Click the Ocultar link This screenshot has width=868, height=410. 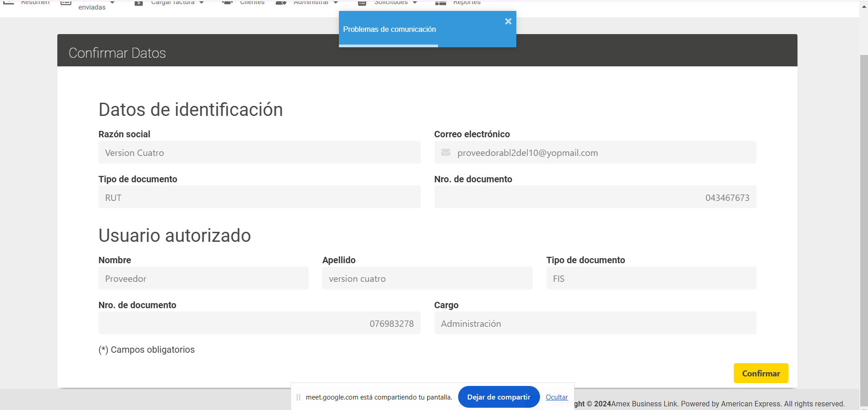click(x=557, y=397)
